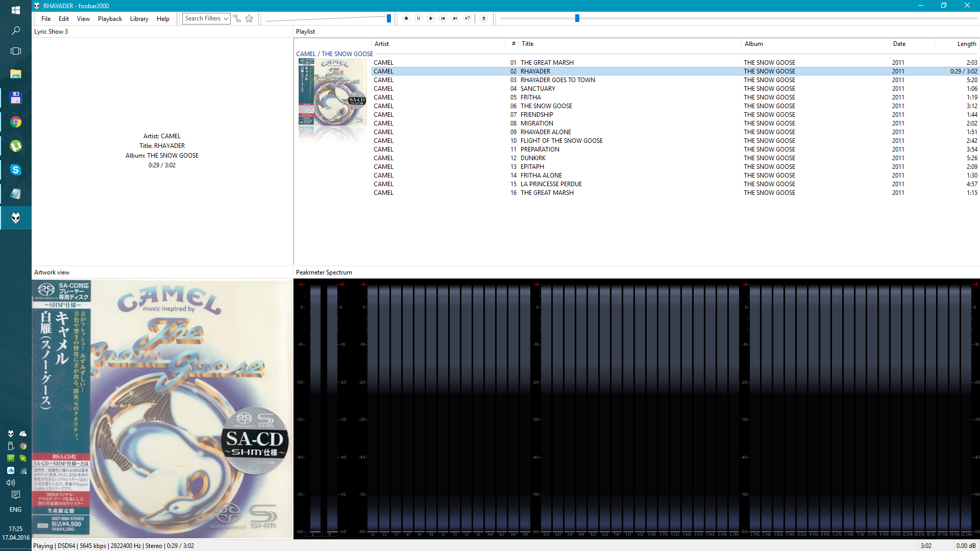Open File Explorer from taskbar
980x551 pixels.
click(x=16, y=74)
